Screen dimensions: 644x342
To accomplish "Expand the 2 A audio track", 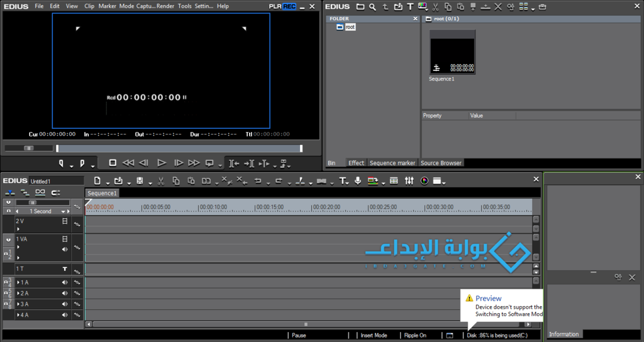I will click(x=18, y=293).
